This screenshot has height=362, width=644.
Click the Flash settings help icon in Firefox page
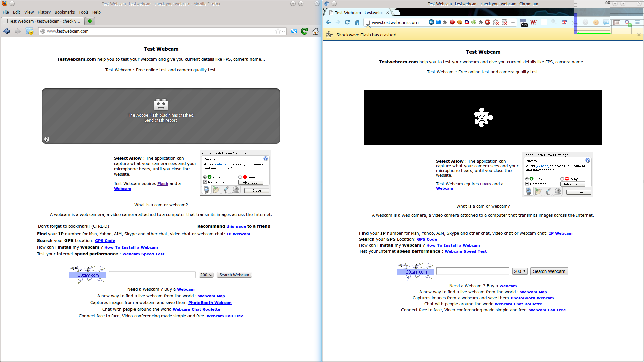point(266,159)
